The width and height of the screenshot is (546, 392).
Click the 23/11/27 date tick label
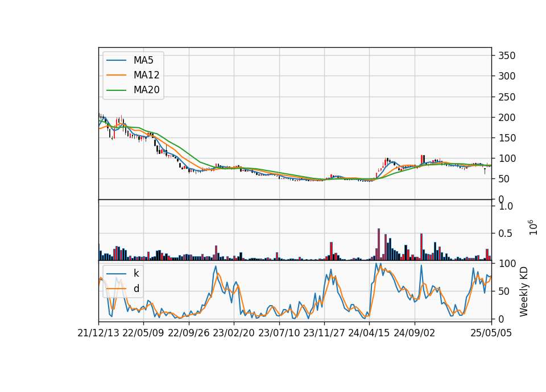(324, 333)
